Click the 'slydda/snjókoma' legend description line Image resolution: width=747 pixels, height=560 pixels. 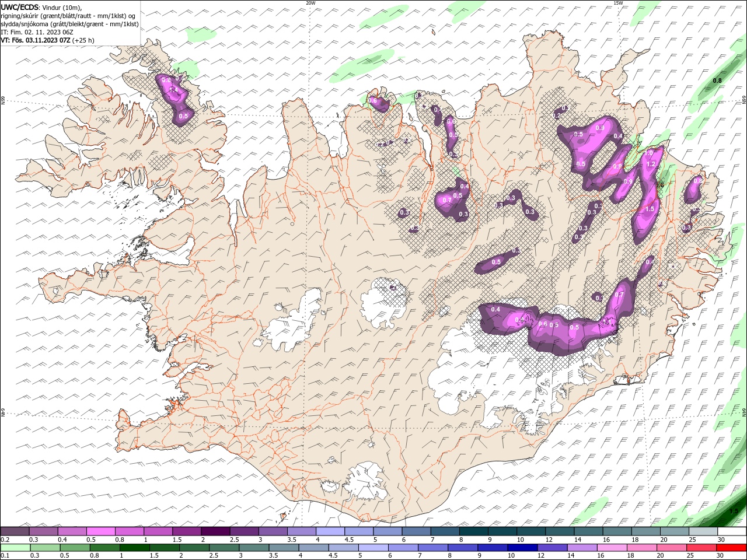69,24
